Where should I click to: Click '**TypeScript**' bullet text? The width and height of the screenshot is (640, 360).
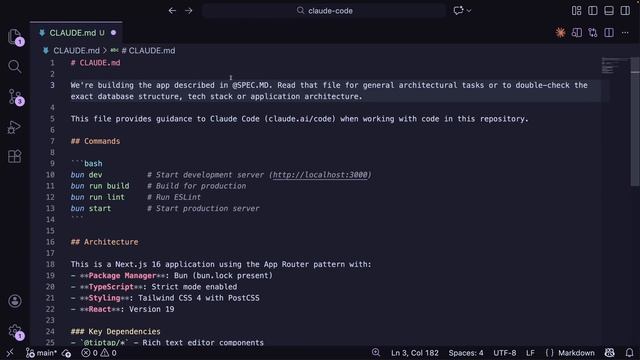(111, 287)
